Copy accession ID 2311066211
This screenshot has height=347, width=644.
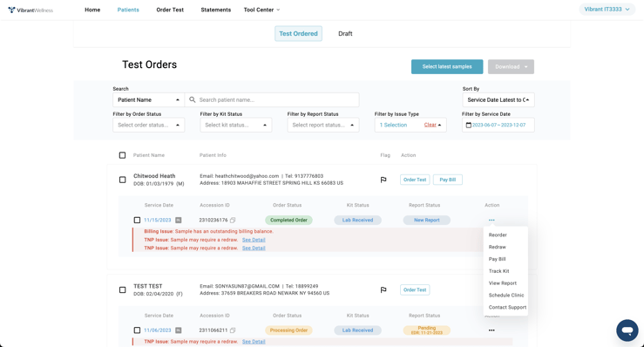pyautogui.click(x=233, y=330)
